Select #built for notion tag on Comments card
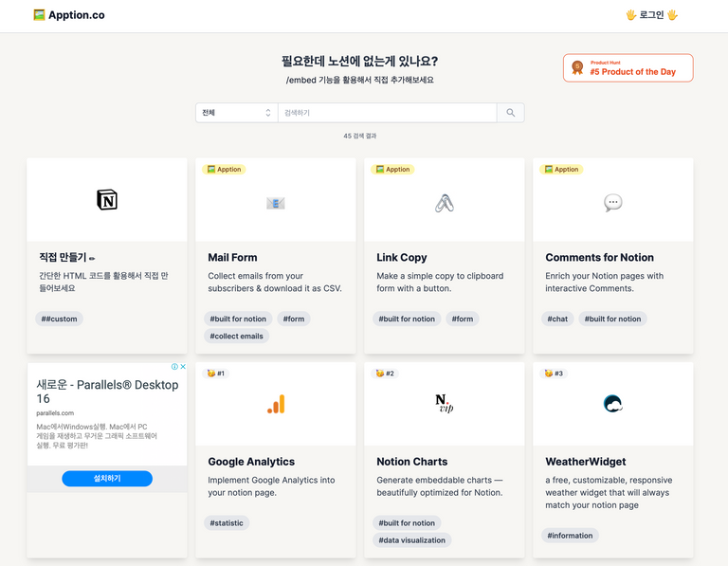728x566 pixels. click(612, 319)
